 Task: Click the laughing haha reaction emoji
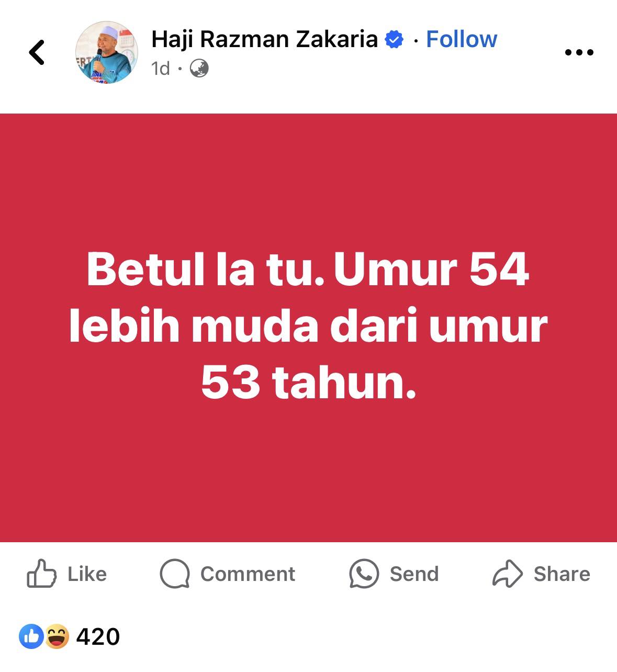click(57, 636)
